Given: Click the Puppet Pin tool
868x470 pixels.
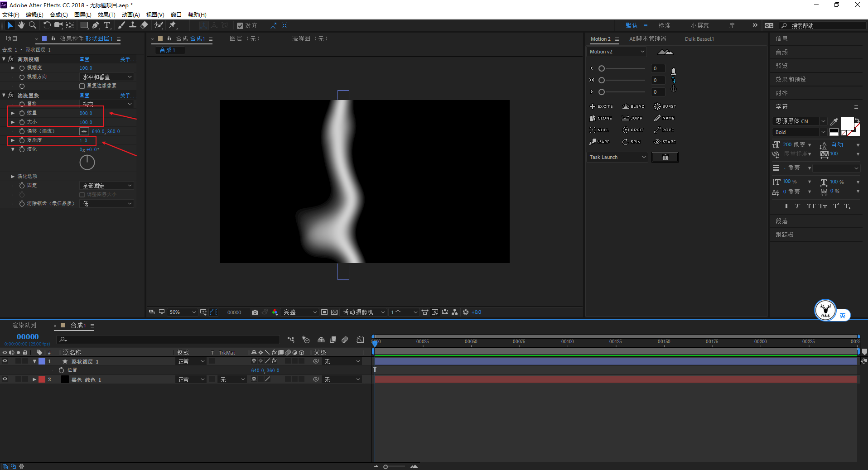Looking at the screenshot, I should 173,25.
